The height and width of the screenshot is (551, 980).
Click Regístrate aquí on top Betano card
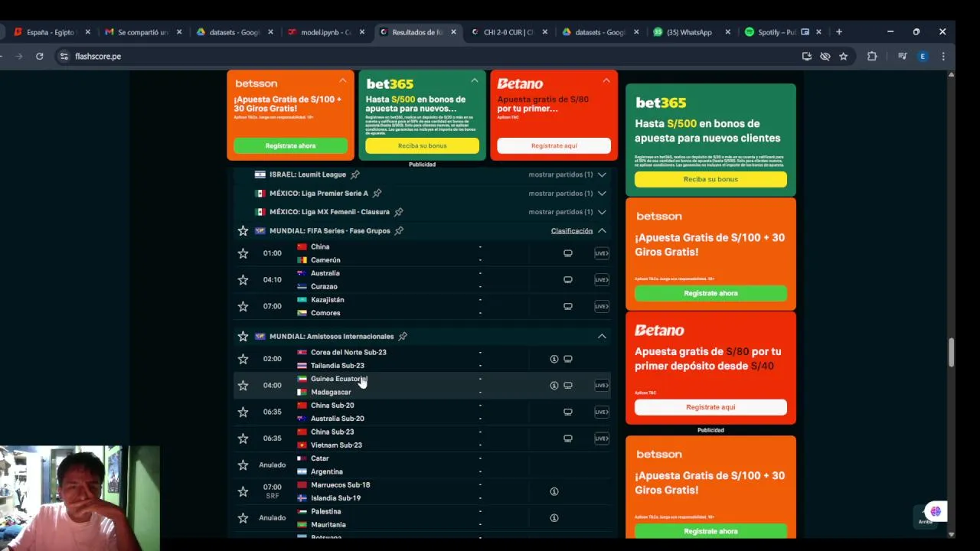point(554,145)
